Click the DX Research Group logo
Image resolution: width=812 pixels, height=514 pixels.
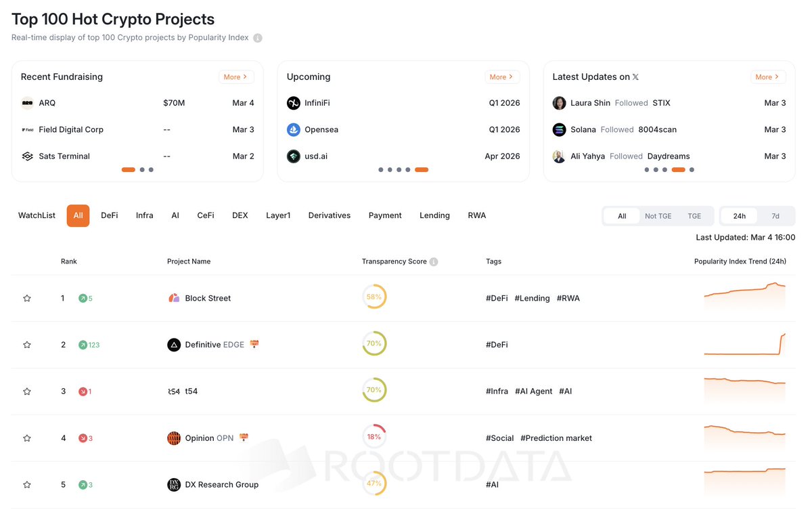point(174,485)
